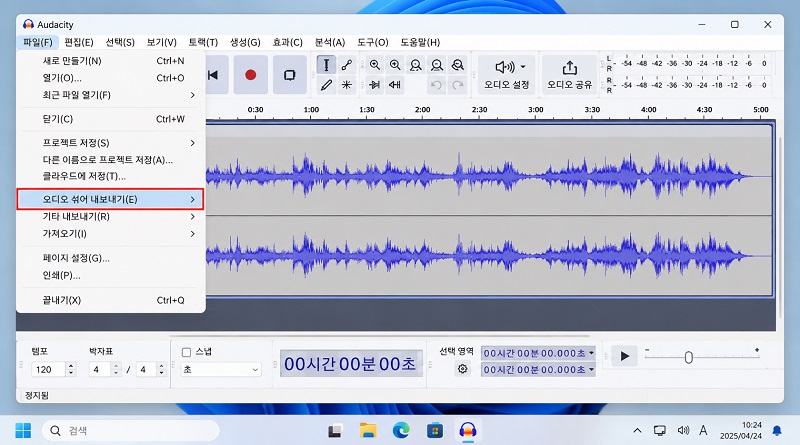Screen dimensions: 800x445
Task: Choose 새로 만들기(N) from the menu
Action: click(111, 61)
